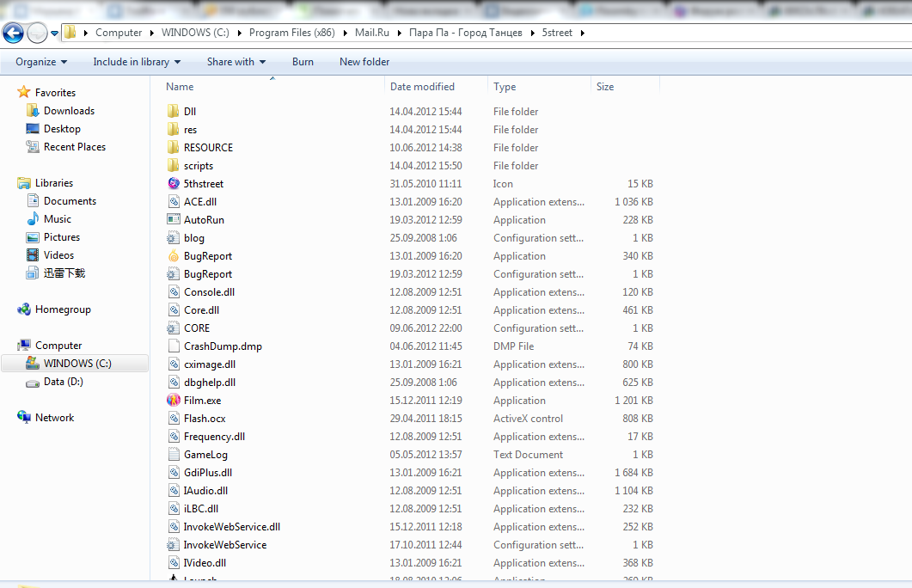This screenshot has width=912, height=588.
Task: Click the Data (D:) drive icon
Action: click(33, 383)
